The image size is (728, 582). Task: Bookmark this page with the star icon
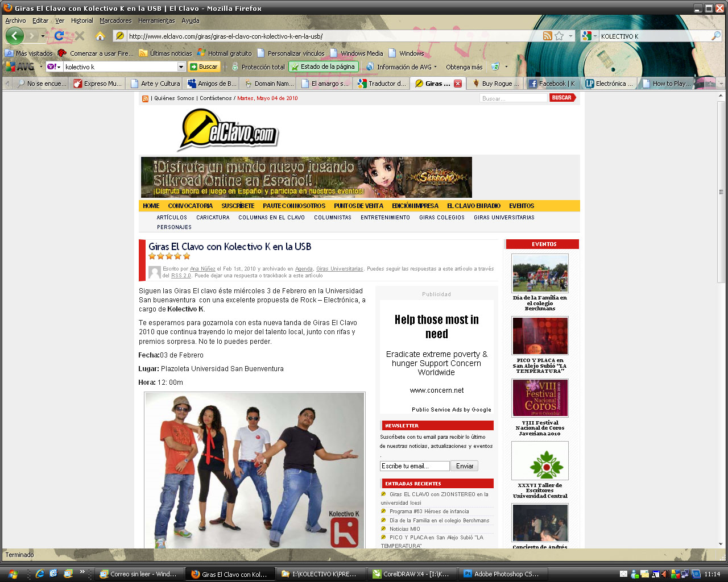click(559, 36)
